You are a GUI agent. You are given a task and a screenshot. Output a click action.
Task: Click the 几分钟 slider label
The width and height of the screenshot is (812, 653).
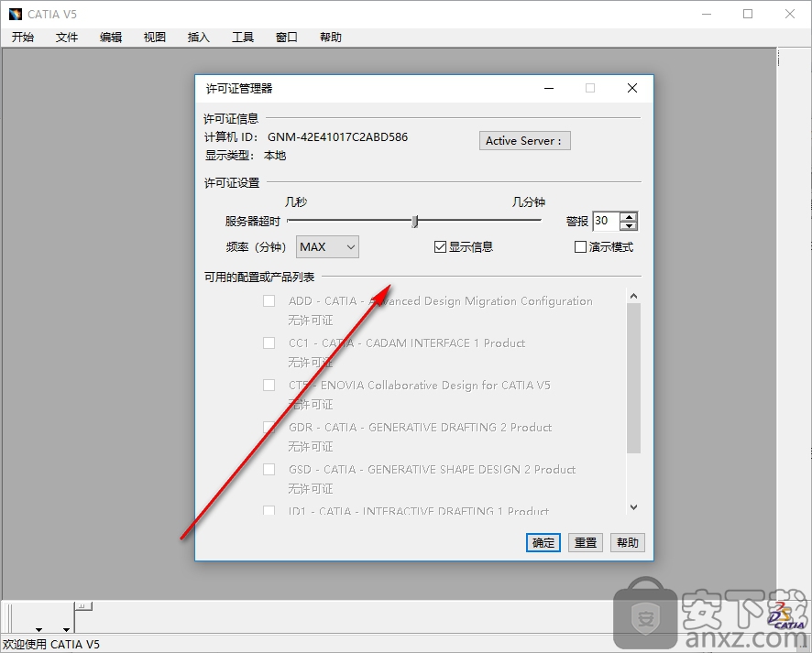529,201
